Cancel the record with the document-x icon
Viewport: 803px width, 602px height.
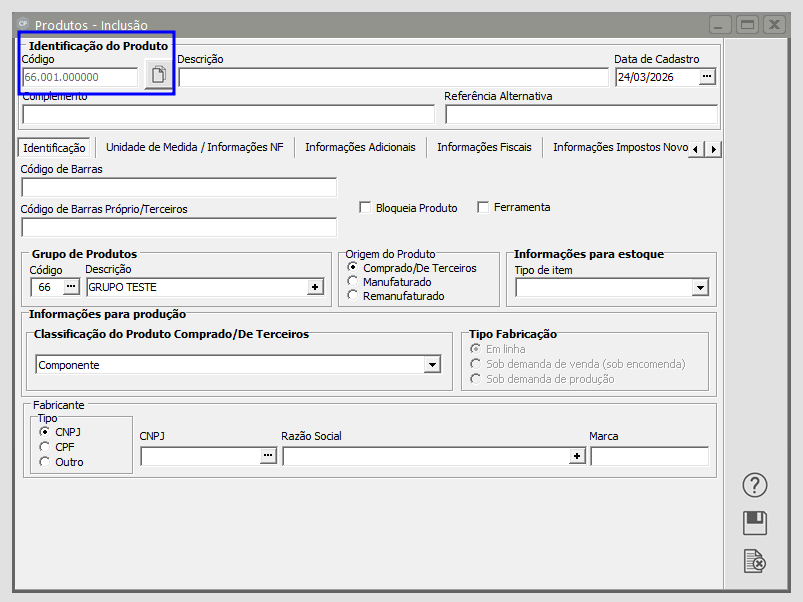click(x=755, y=561)
